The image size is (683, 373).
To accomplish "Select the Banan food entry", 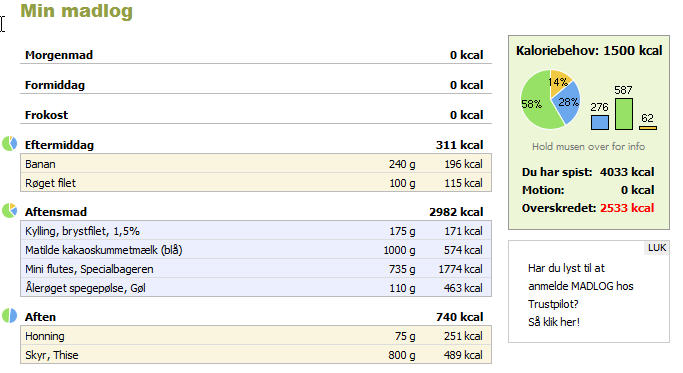I will tap(256, 164).
